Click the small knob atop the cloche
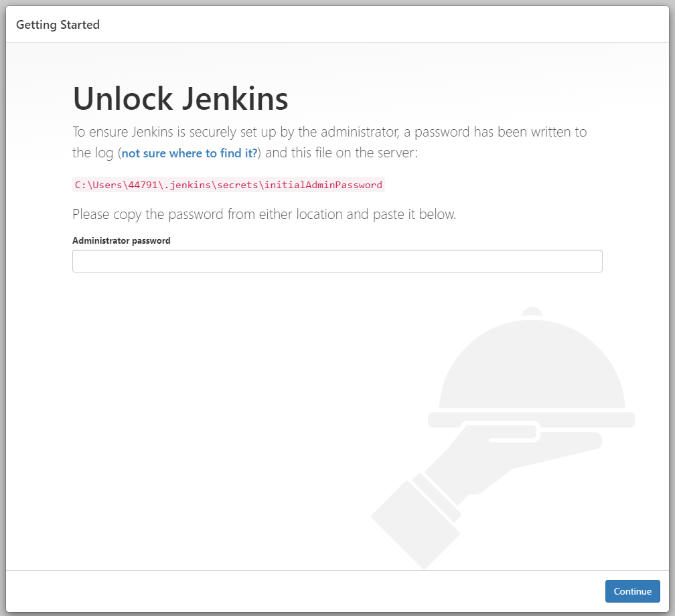The height and width of the screenshot is (616, 675). 532,312
